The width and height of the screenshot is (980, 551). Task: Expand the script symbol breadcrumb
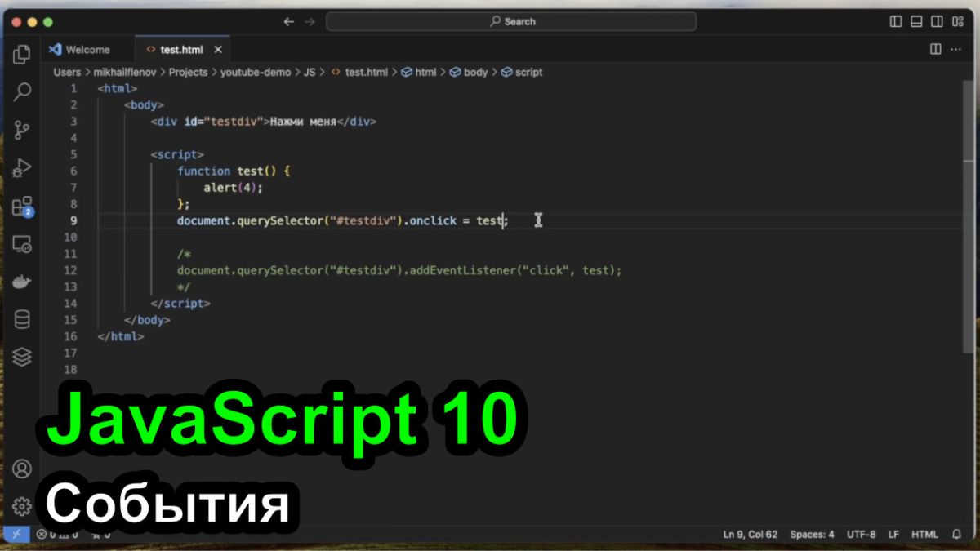[522, 72]
